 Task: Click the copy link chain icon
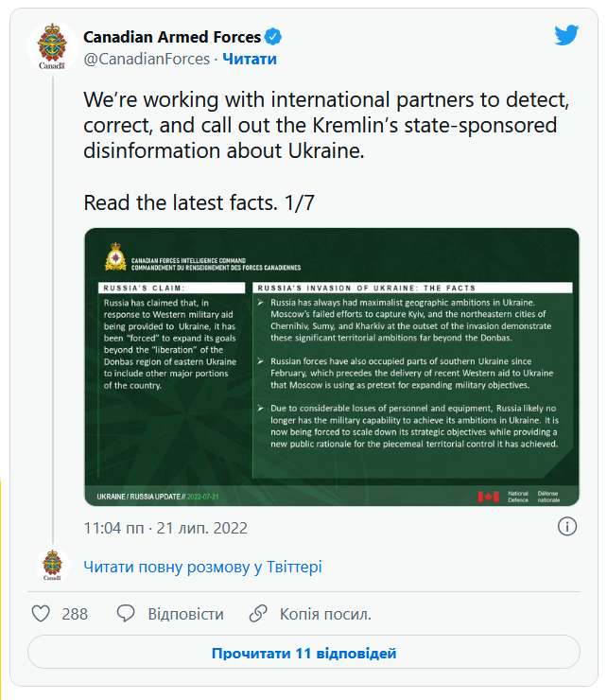(x=258, y=613)
